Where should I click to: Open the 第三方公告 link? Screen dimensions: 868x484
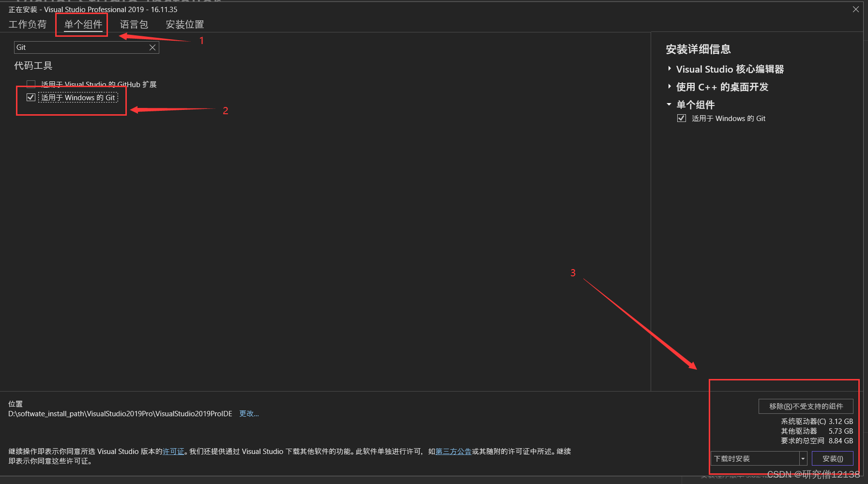pyautogui.click(x=454, y=452)
